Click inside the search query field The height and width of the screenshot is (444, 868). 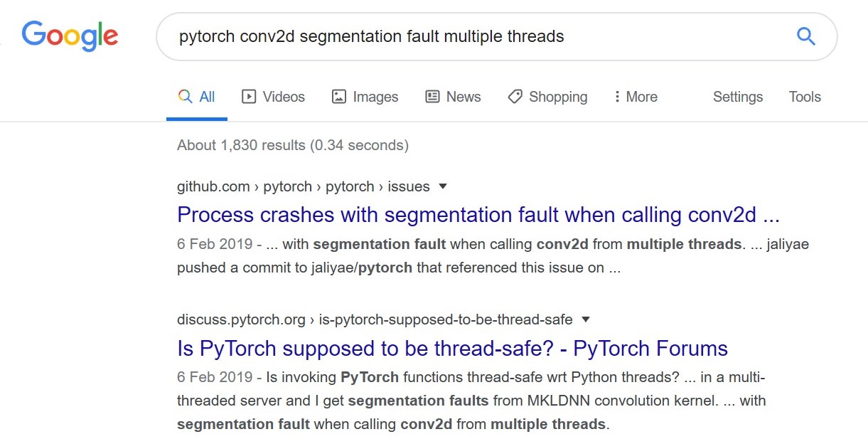(x=427, y=36)
